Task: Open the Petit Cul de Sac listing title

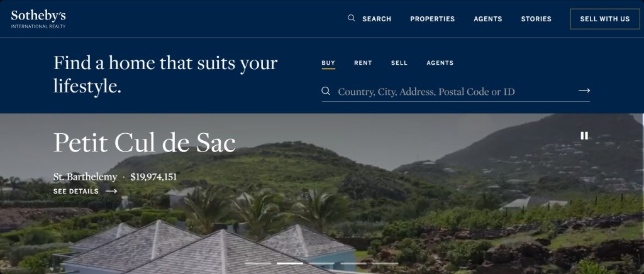Action: pos(145,143)
